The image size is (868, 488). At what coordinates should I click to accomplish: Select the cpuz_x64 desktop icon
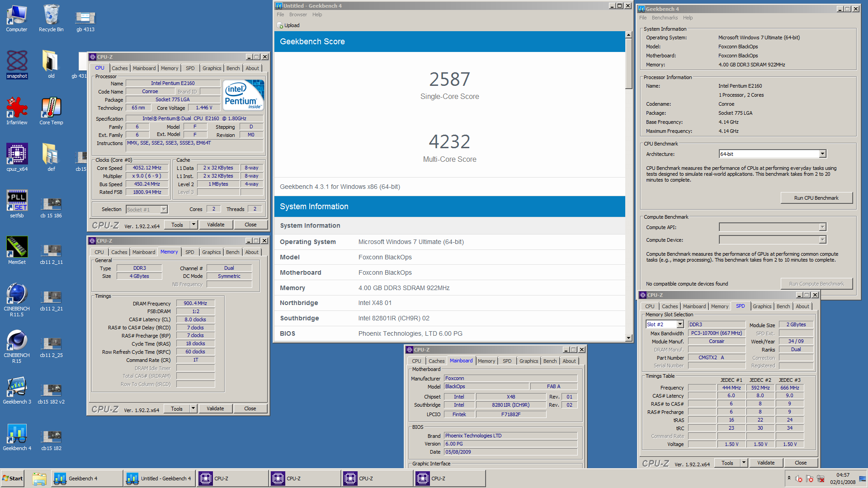click(x=17, y=158)
